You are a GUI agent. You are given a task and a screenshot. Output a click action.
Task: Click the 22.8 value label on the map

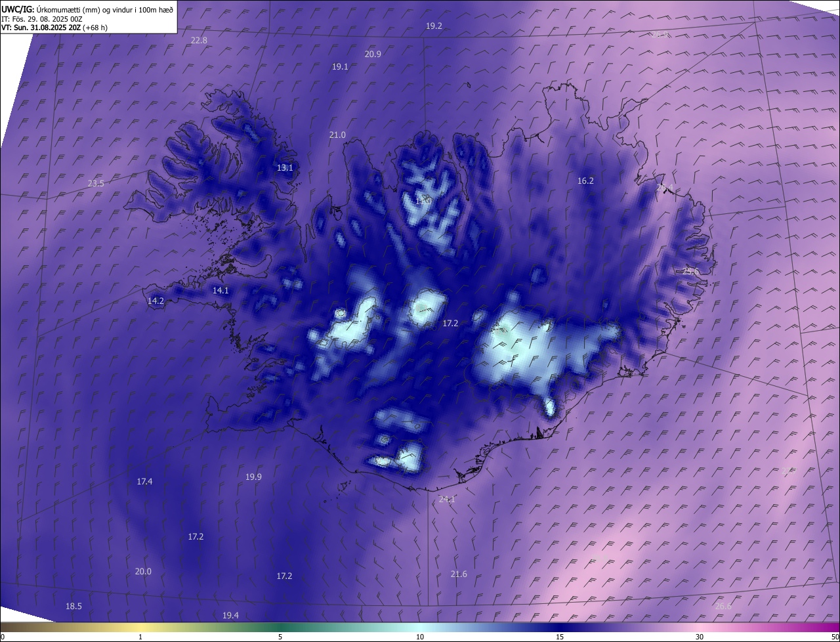[199, 41]
